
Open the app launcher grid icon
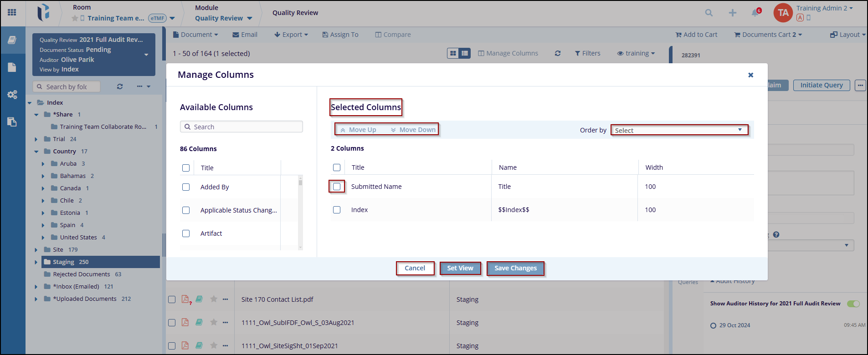[12, 12]
